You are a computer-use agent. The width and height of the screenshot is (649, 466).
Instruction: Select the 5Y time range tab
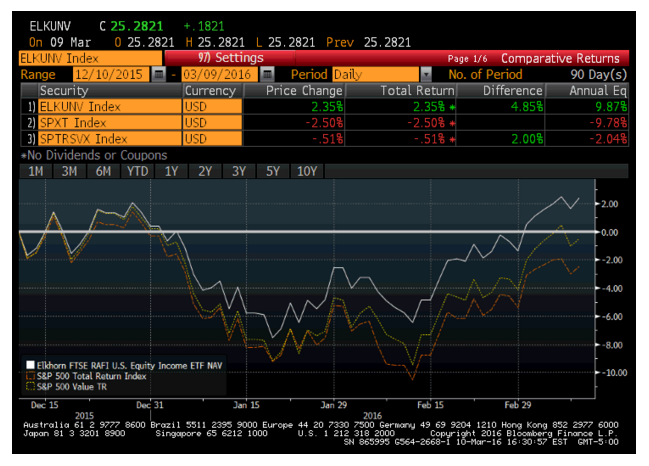coord(271,171)
